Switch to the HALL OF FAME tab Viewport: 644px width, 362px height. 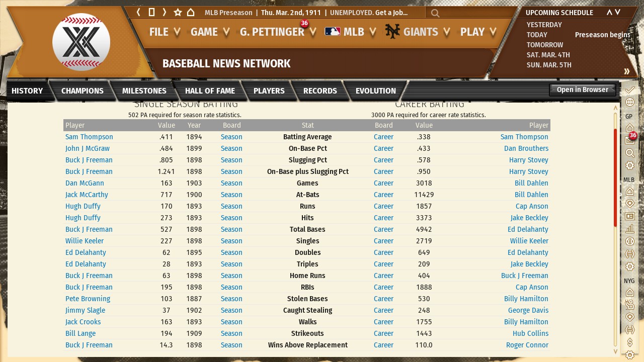click(210, 91)
